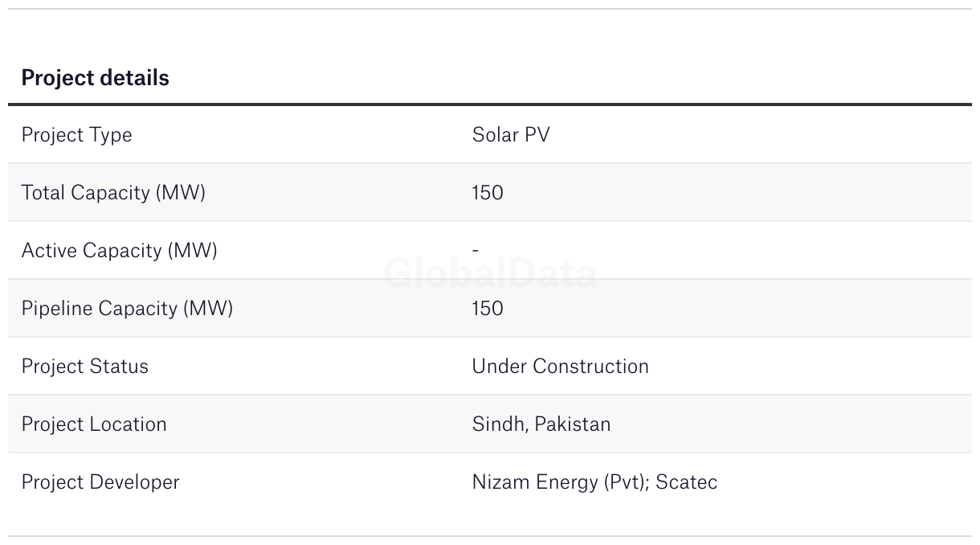Click the Total Capacity value 150
980x545 pixels.
(x=488, y=193)
